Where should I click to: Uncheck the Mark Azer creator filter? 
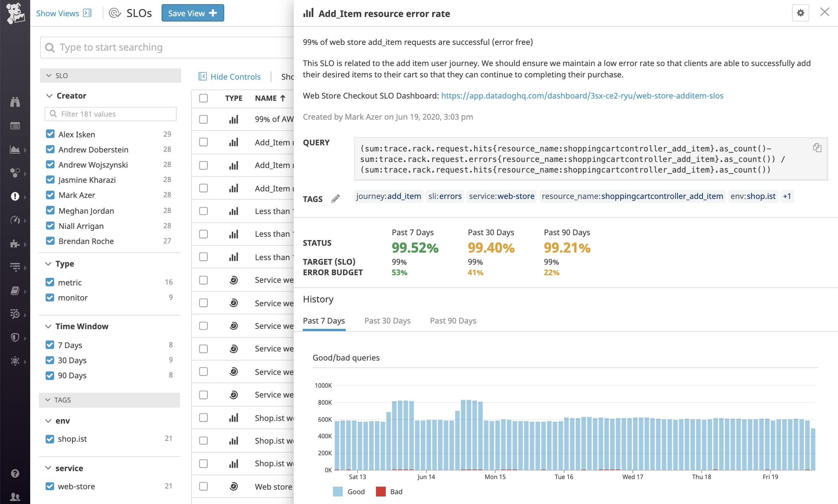(51, 195)
